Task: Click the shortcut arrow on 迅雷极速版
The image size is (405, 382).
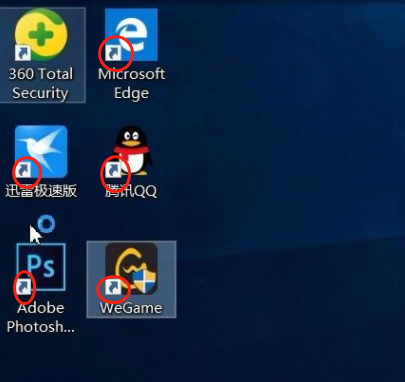Action: coord(23,170)
